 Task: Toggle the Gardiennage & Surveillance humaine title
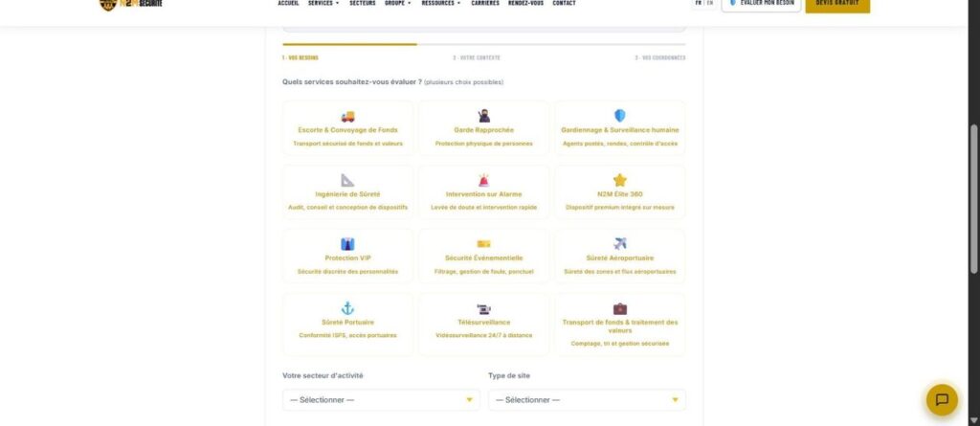pos(619,130)
